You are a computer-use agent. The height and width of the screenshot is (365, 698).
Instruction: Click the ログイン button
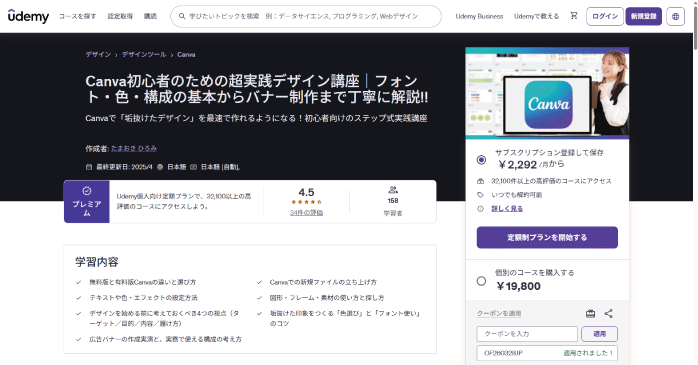pyautogui.click(x=605, y=16)
